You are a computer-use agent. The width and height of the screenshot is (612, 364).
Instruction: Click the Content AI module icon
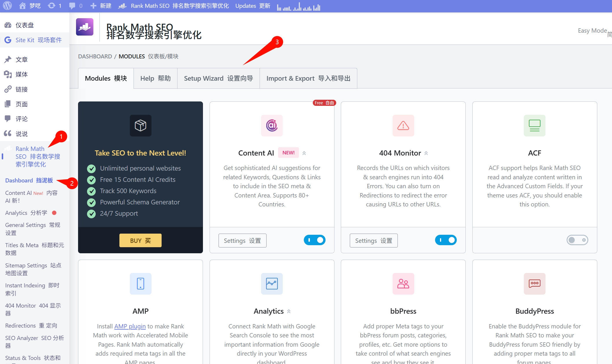pyautogui.click(x=272, y=125)
